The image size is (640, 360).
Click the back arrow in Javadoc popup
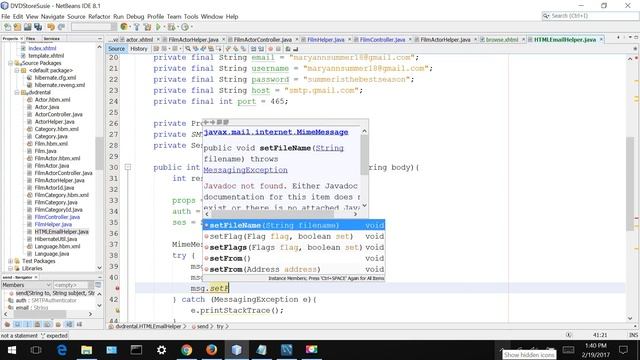tap(206, 122)
